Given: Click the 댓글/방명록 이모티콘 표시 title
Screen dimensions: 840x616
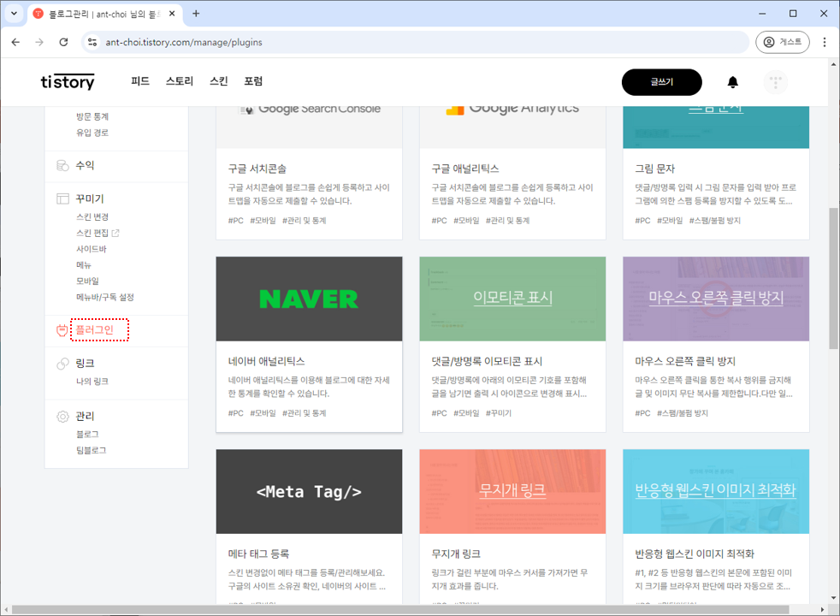Looking at the screenshot, I should pyautogui.click(x=487, y=362).
